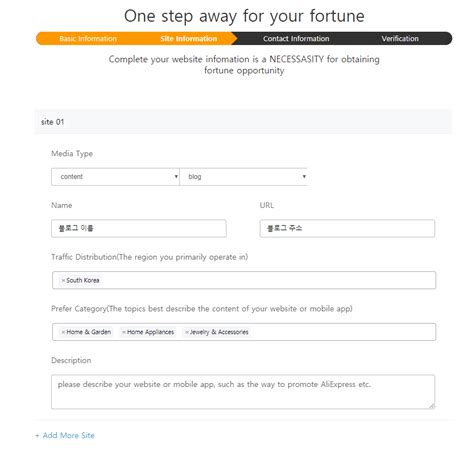This screenshot has width=474, height=457.
Task: Remove the Jewelry & Accessories tag
Action: tap(187, 332)
